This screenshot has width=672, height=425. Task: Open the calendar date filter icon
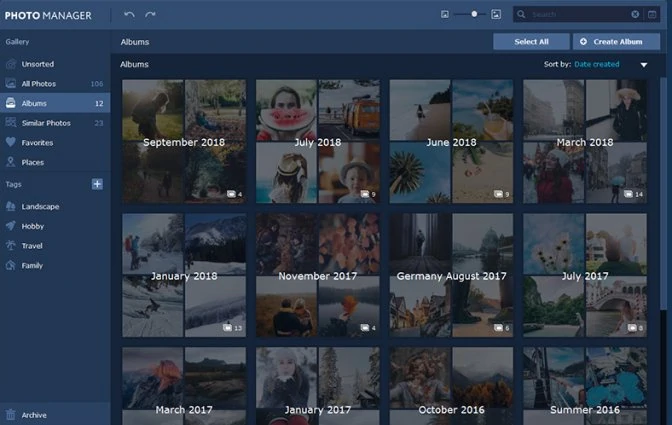[652, 15]
